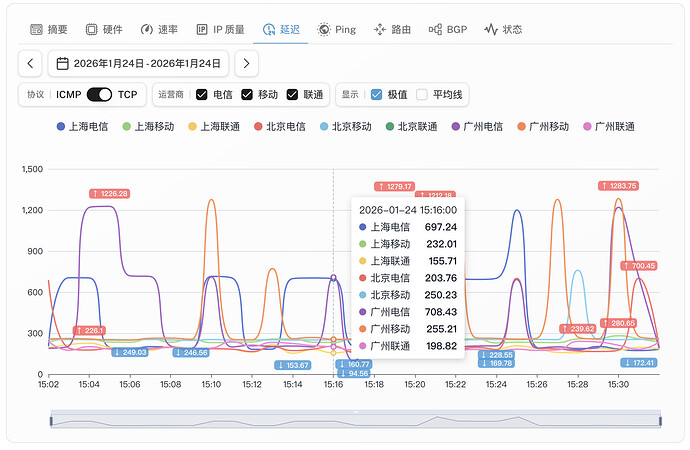Click the Ping globe icon
This screenshot has width=690, height=450.
(324, 29)
